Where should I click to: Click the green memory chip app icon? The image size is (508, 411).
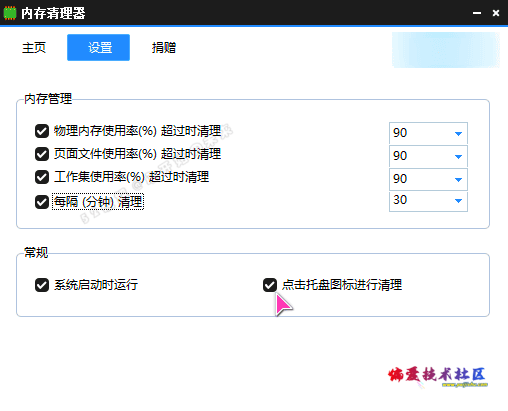pos(10,13)
